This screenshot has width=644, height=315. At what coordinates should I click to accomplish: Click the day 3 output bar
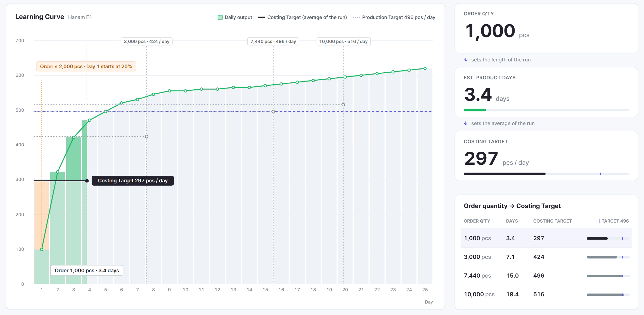click(x=74, y=211)
